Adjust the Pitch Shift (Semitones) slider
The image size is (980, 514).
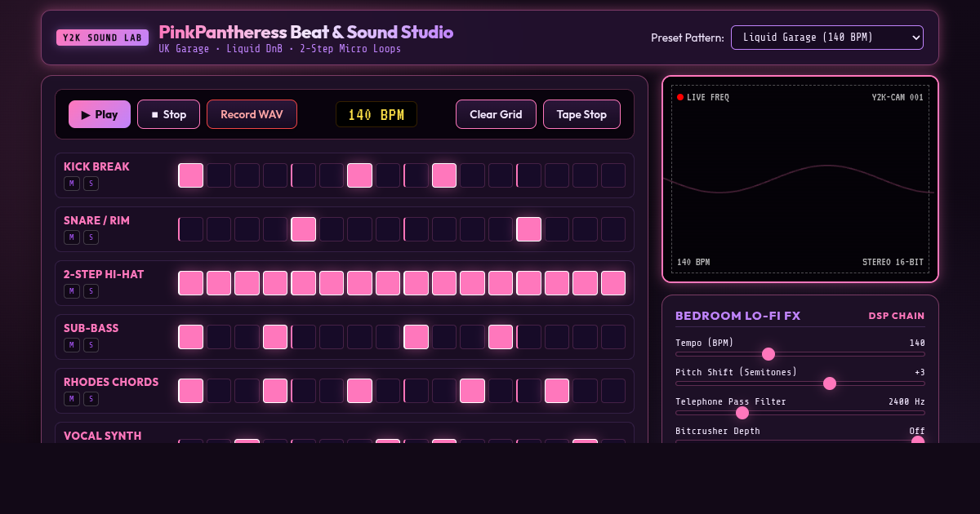pyautogui.click(x=800, y=383)
